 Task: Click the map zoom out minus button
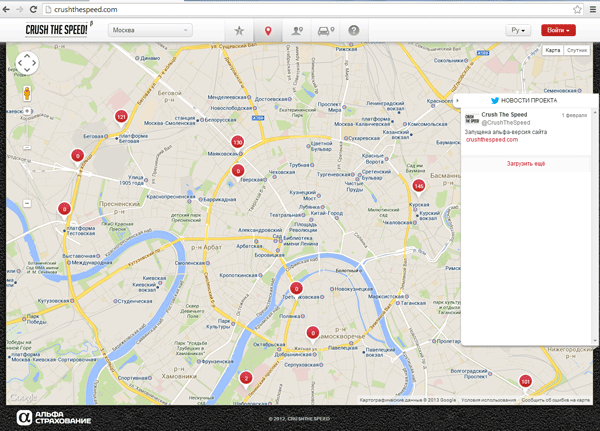[27, 203]
